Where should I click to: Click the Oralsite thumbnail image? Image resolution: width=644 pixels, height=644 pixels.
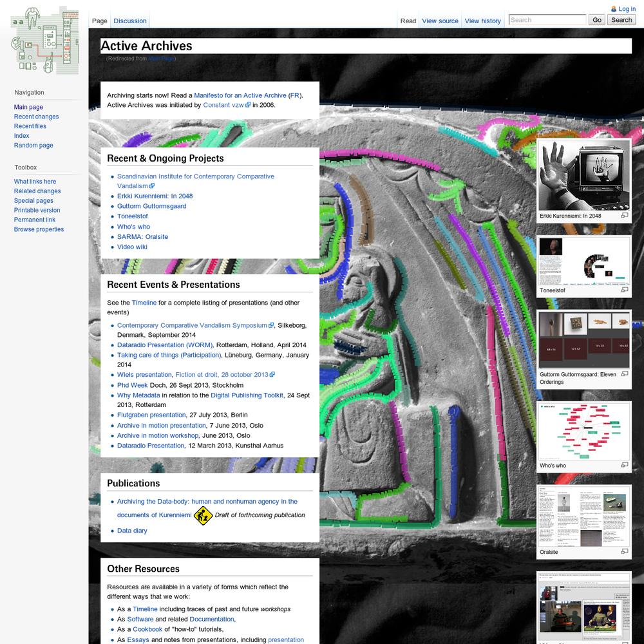(583, 516)
